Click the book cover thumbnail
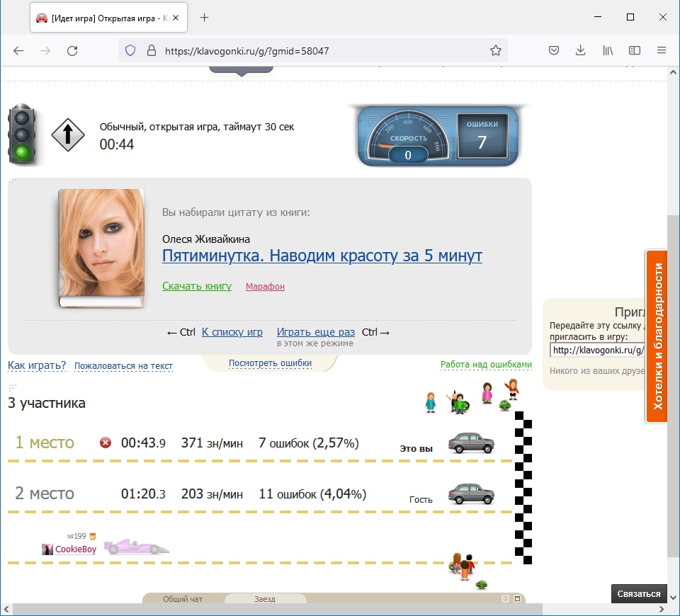This screenshot has height=616, width=680. 101,248
